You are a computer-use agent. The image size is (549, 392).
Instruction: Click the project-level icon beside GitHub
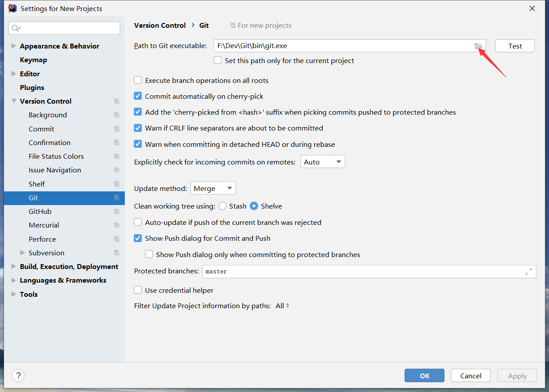116,212
